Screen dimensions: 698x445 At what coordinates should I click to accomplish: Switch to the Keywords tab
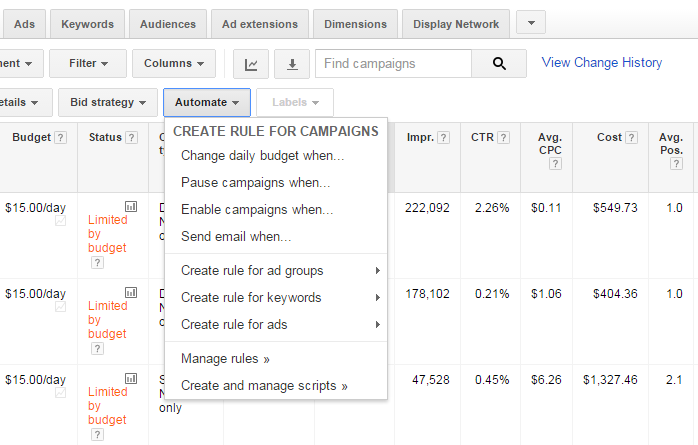coord(88,24)
